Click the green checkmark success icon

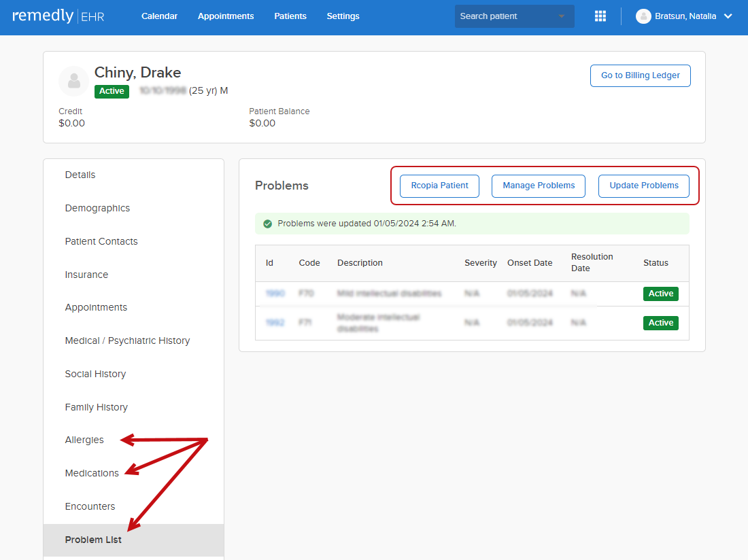[268, 224]
